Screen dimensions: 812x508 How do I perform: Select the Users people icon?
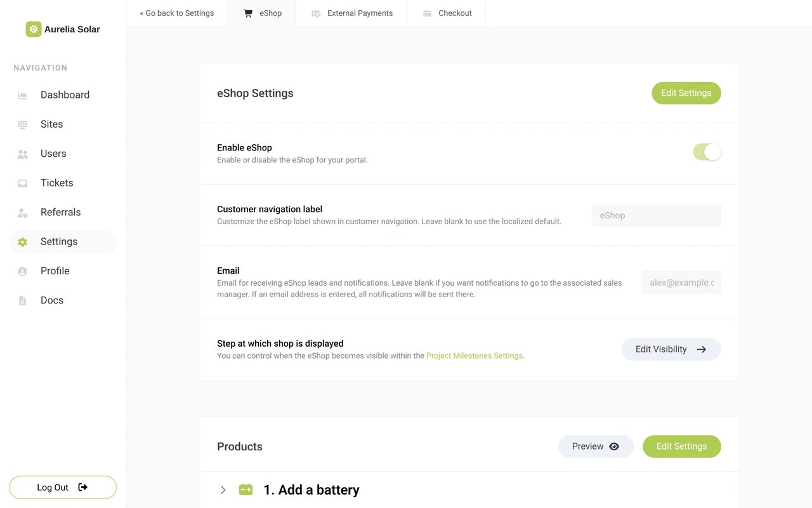point(23,154)
